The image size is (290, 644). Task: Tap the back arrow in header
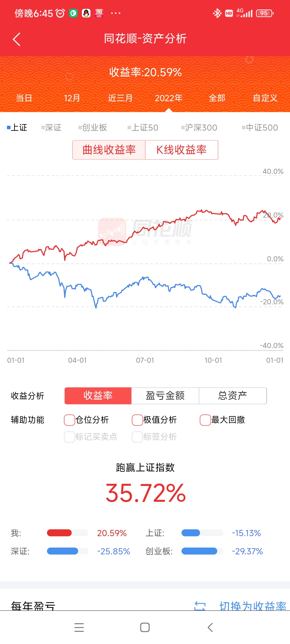(x=17, y=39)
